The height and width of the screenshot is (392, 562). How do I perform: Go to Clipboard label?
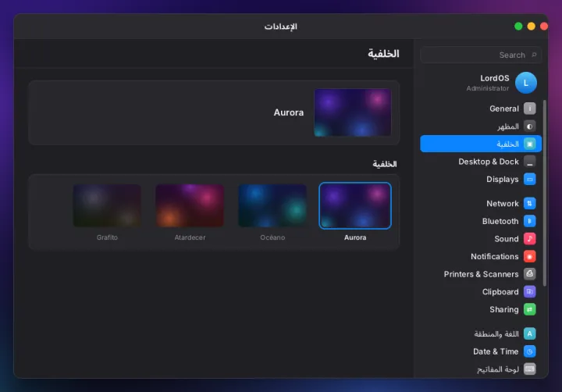[x=500, y=292]
